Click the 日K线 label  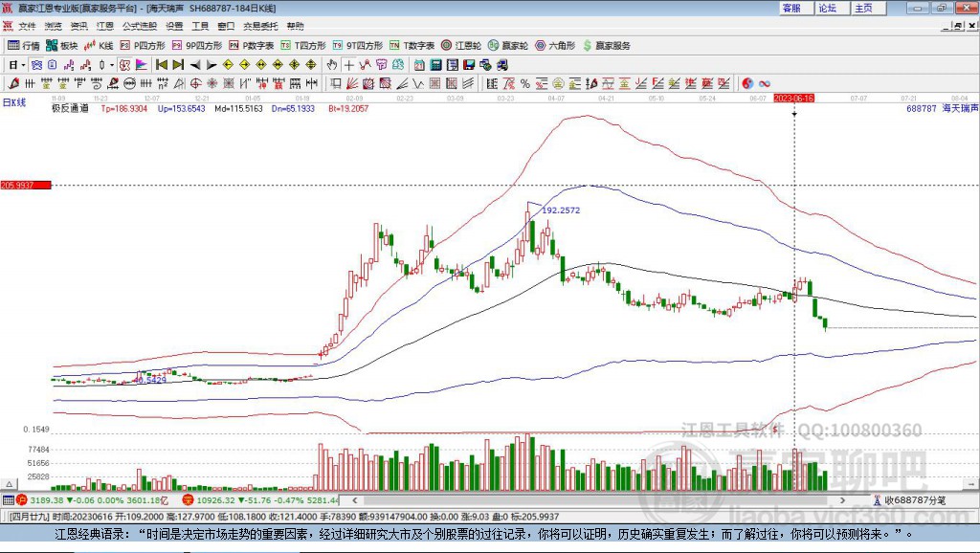pos(14,102)
